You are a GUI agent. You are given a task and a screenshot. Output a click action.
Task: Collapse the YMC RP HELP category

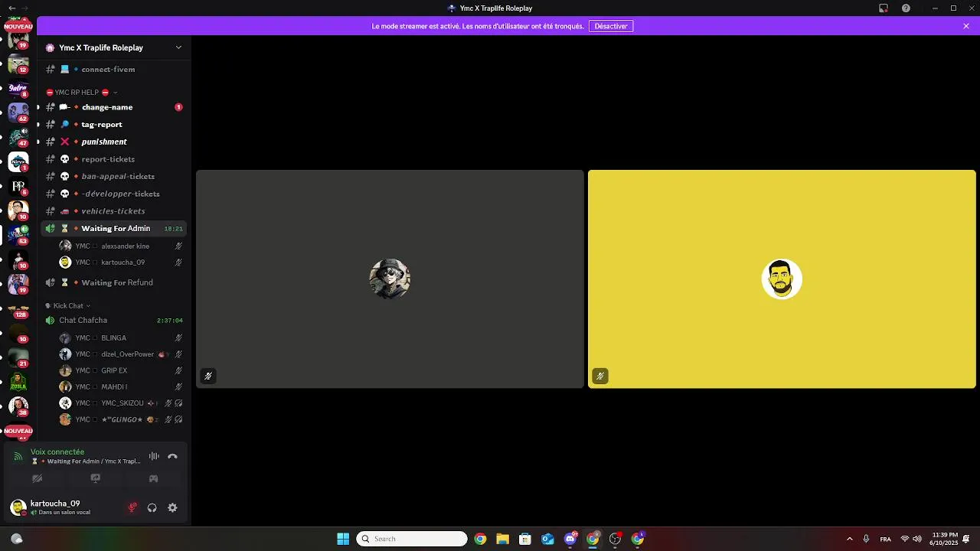81,93
